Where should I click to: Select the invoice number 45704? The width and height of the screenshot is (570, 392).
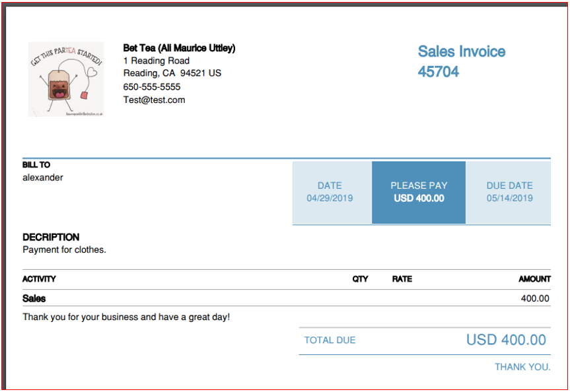pos(439,71)
